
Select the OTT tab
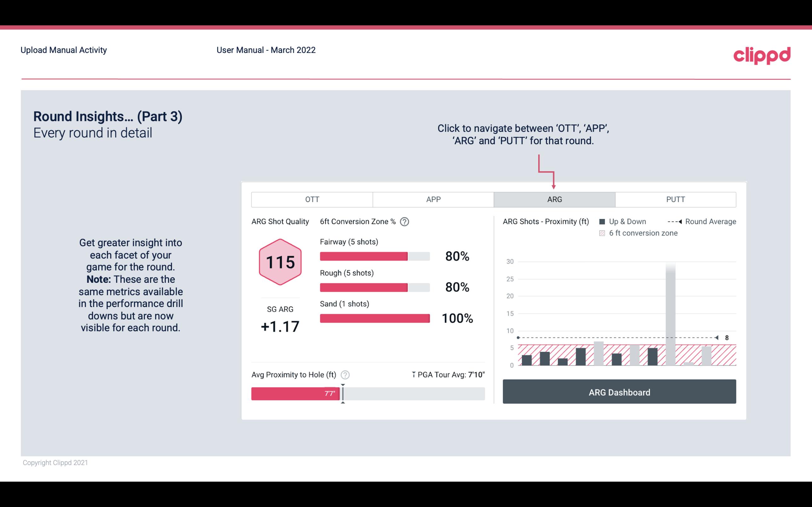pyautogui.click(x=311, y=199)
